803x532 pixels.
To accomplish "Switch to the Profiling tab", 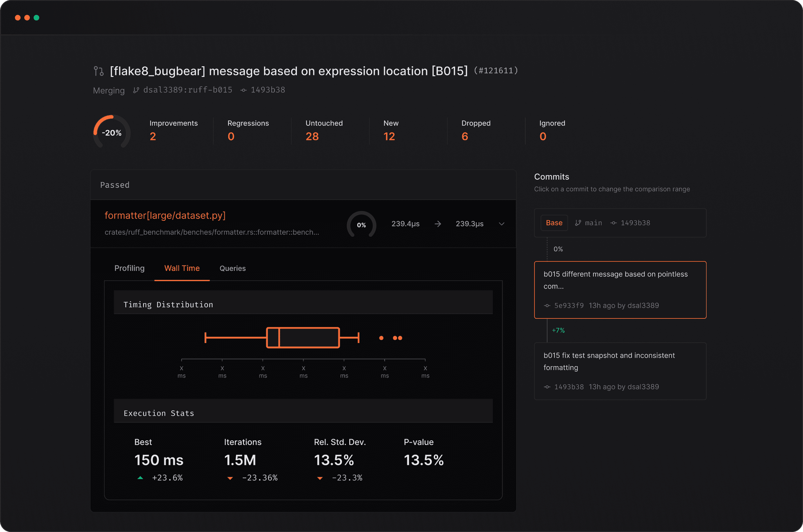I will [x=129, y=268].
